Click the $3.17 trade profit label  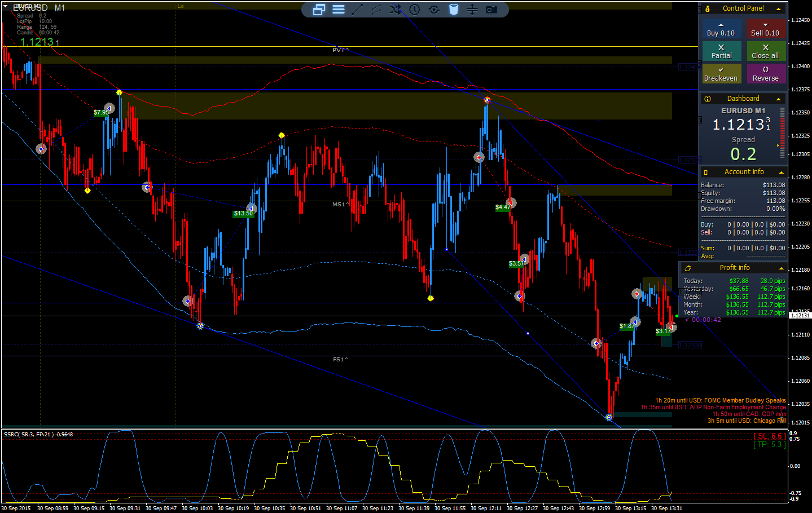click(x=664, y=331)
